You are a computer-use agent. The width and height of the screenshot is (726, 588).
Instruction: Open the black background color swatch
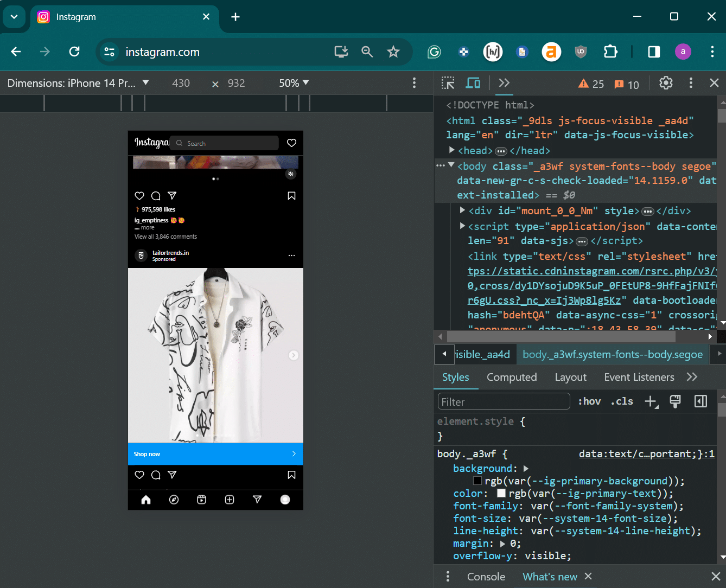pyautogui.click(x=477, y=481)
